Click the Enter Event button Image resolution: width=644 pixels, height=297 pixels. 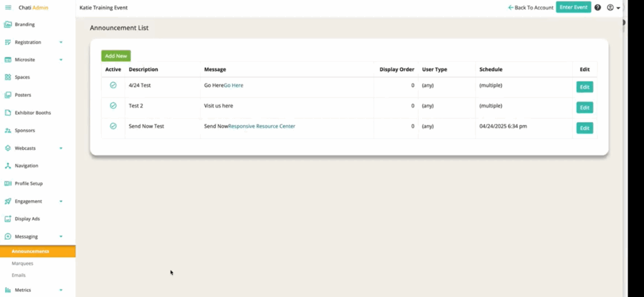coord(574,8)
